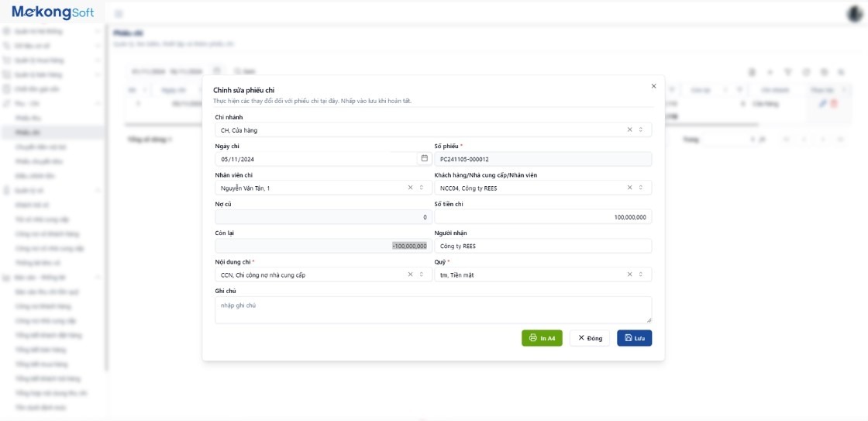Click the Số tiền chi amount field
Image resolution: width=868 pixels, height=421 pixels.
[x=542, y=217]
